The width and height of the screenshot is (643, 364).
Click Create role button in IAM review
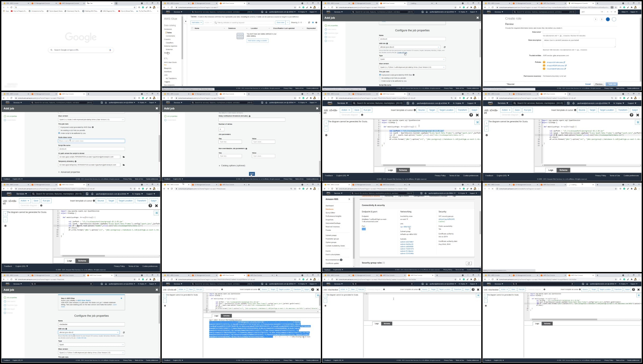pyautogui.click(x=611, y=84)
